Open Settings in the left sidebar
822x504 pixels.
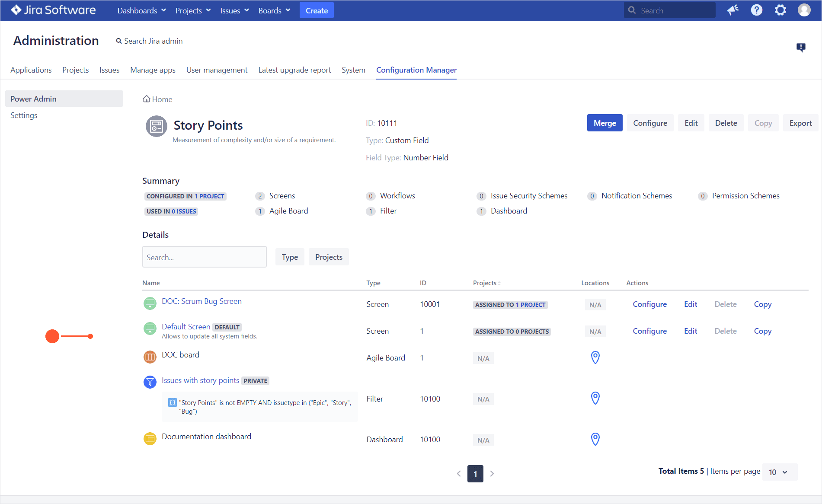click(x=24, y=115)
